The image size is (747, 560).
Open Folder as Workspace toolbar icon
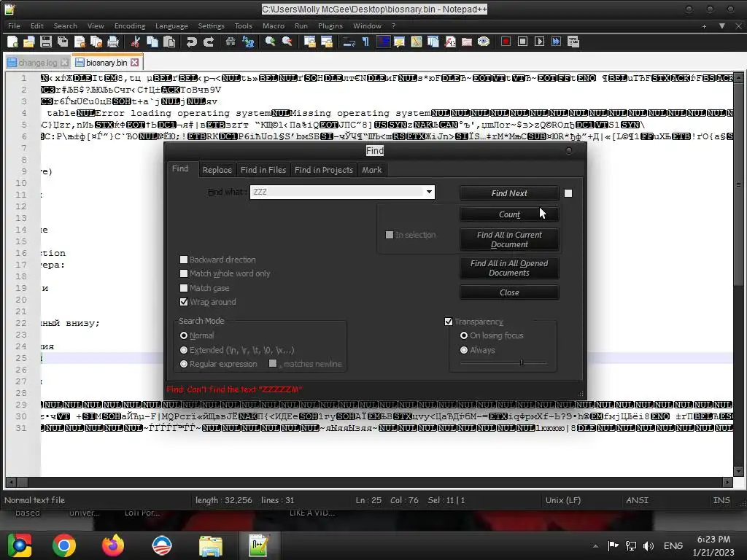click(467, 42)
